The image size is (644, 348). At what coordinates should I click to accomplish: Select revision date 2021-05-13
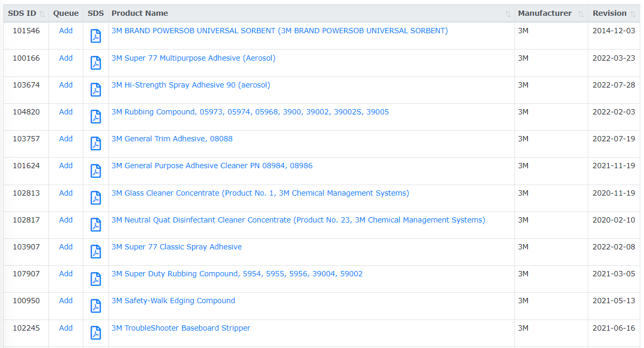tap(614, 301)
